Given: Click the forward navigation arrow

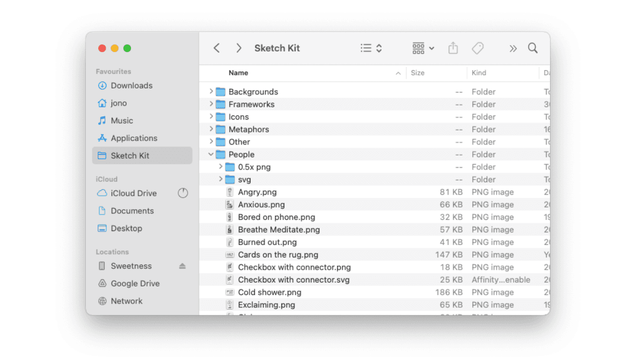Looking at the screenshot, I should tap(239, 48).
